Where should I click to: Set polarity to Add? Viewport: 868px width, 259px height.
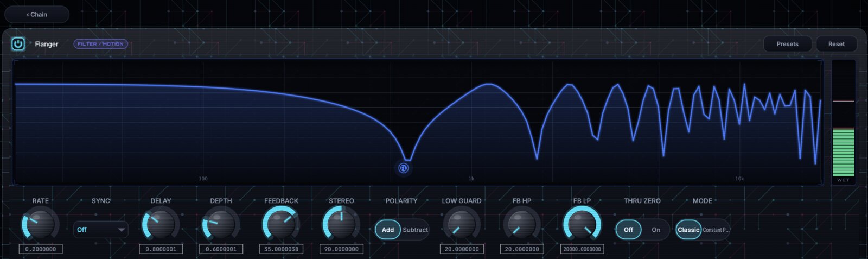[388, 230]
